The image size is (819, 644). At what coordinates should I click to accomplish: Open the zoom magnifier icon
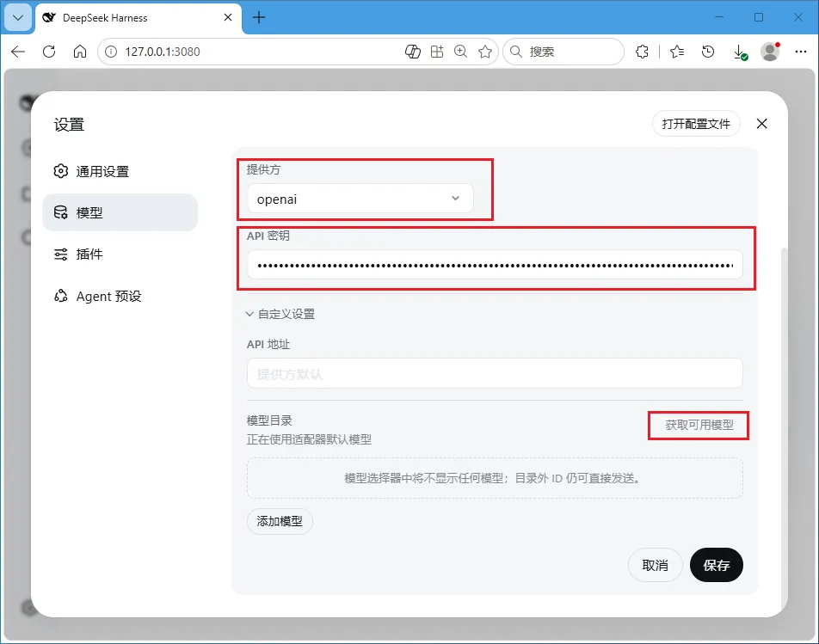coord(461,51)
